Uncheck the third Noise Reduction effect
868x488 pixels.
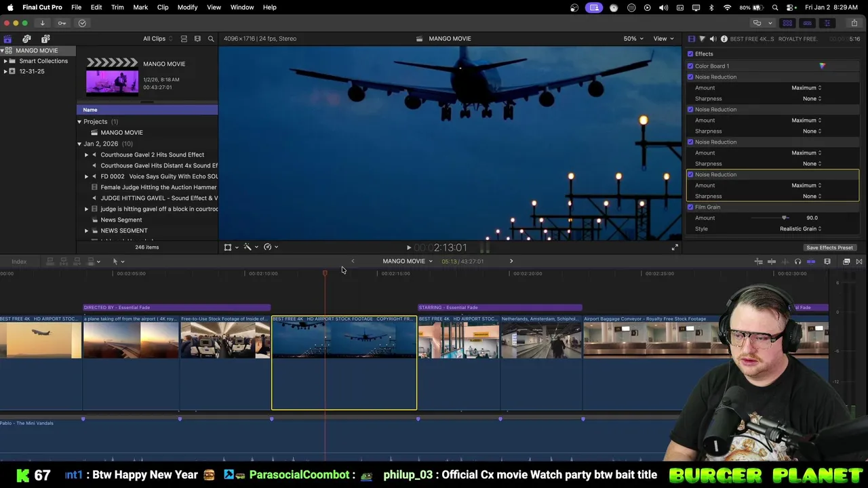click(690, 142)
